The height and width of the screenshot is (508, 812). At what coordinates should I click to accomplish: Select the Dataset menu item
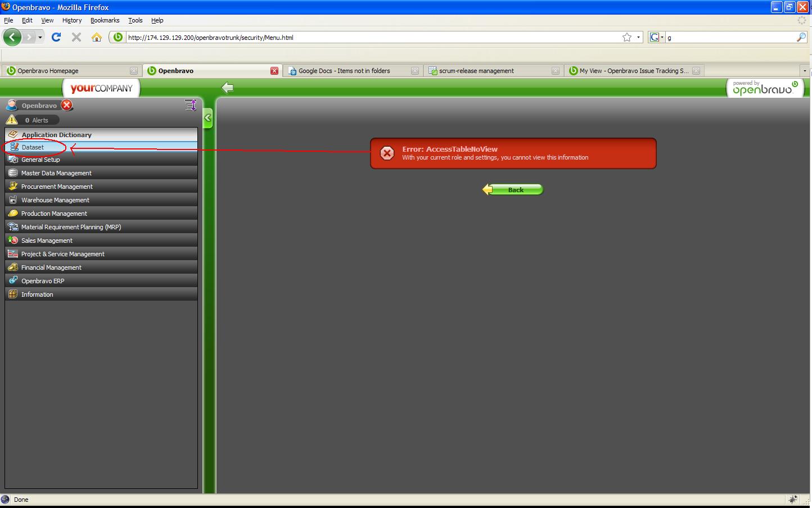coord(33,147)
